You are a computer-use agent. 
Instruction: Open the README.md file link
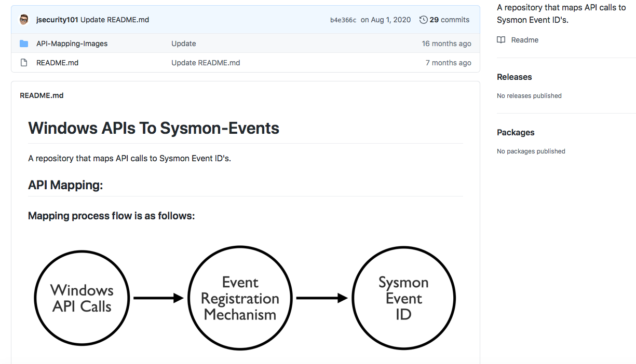[x=57, y=63]
